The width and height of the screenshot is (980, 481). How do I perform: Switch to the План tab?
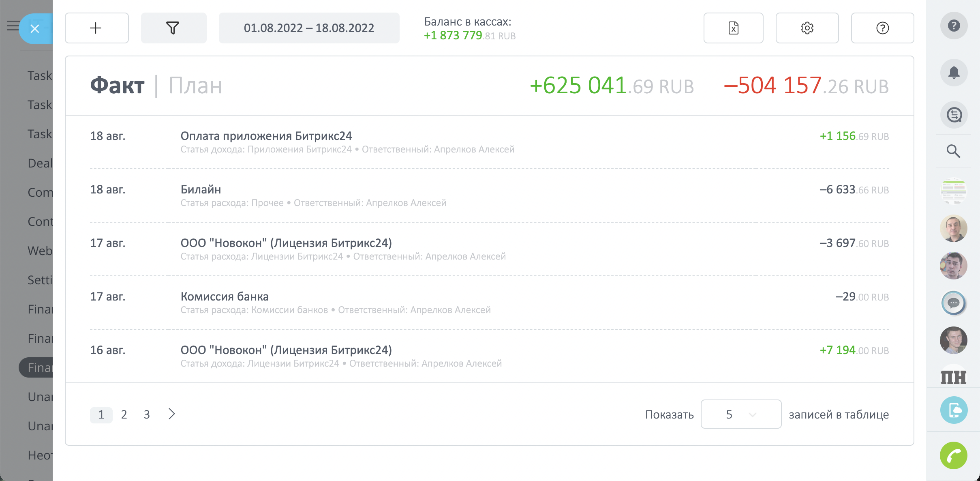coord(195,86)
